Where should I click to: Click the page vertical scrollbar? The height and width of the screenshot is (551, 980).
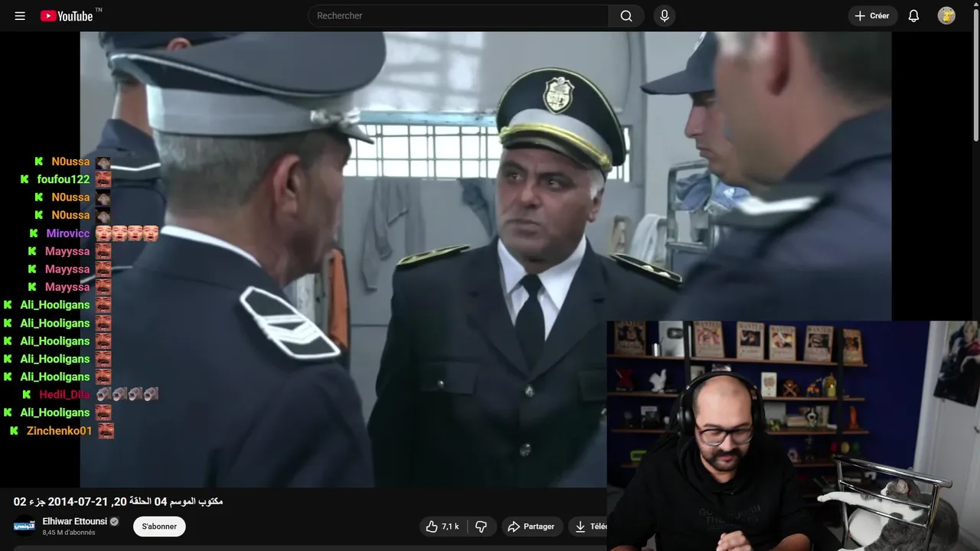pyautogui.click(x=975, y=77)
